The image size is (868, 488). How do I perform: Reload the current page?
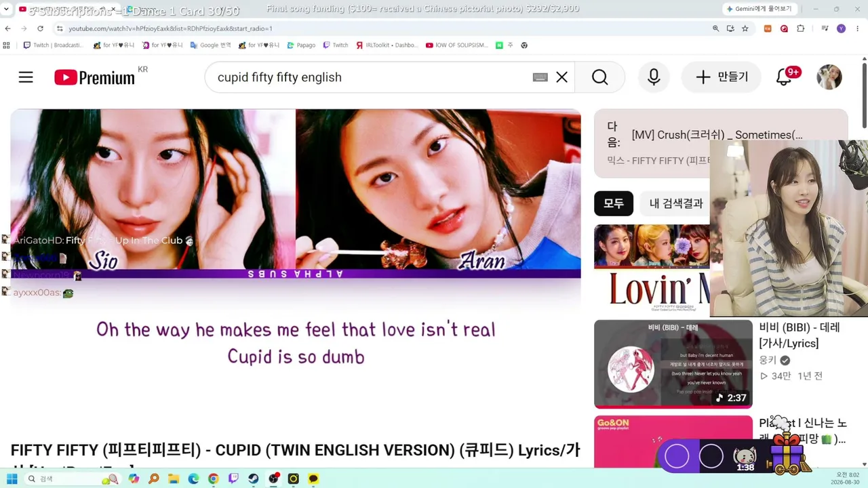tap(41, 28)
